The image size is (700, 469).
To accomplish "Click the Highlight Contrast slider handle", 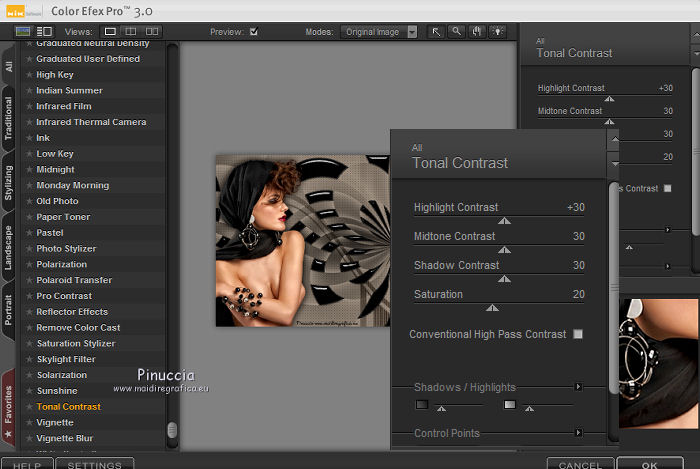I will pyautogui.click(x=504, y=221).
